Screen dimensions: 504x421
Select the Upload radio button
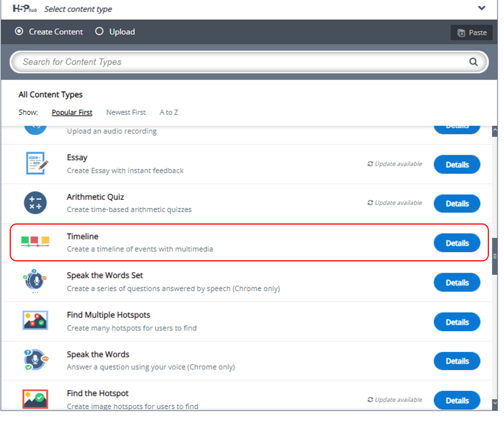100,32
